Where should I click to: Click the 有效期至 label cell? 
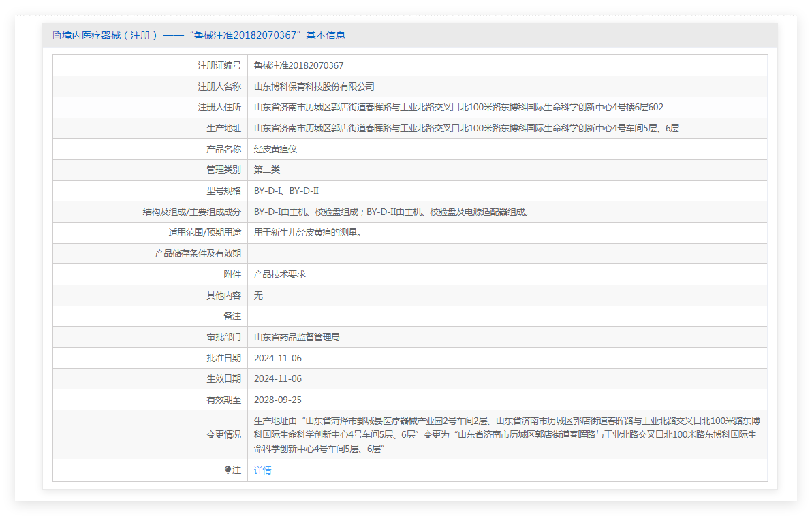tap(150, 400)
